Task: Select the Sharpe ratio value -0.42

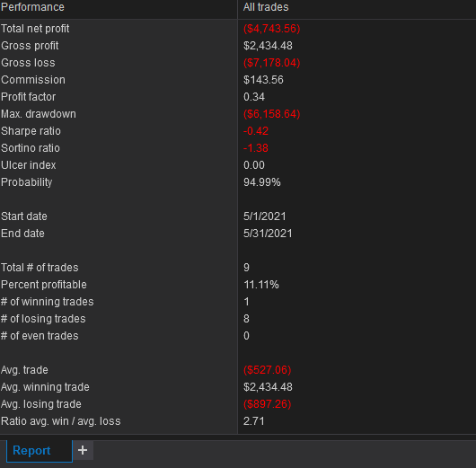Action: point(256,131)
